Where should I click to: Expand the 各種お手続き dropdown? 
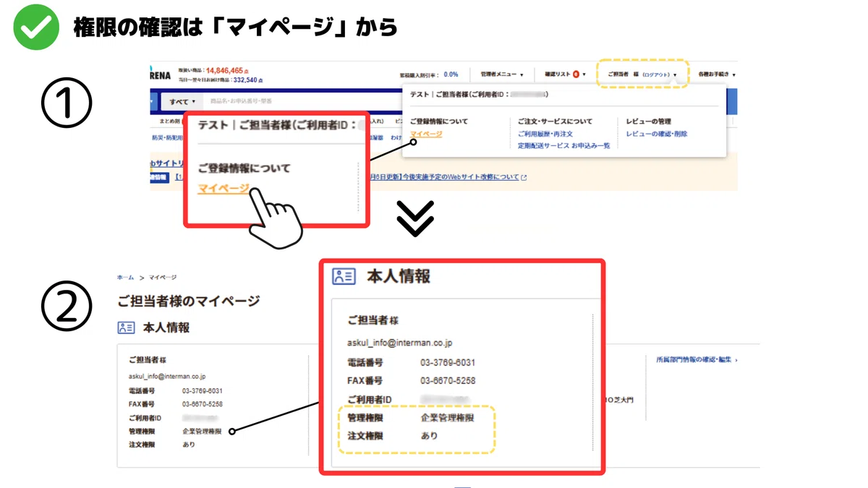point(717,74)
